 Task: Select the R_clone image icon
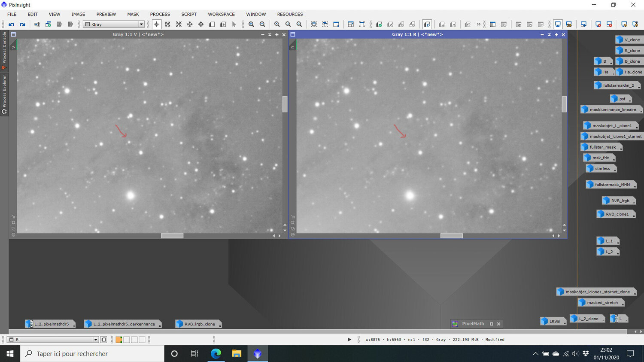(x=629, y=51)
